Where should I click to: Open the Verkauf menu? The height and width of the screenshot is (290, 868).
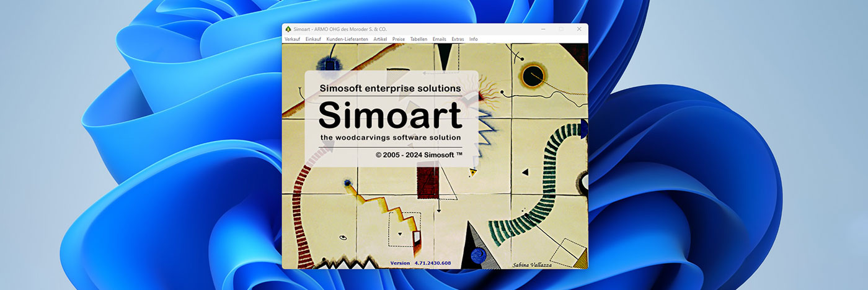click(x=292, y=39)
